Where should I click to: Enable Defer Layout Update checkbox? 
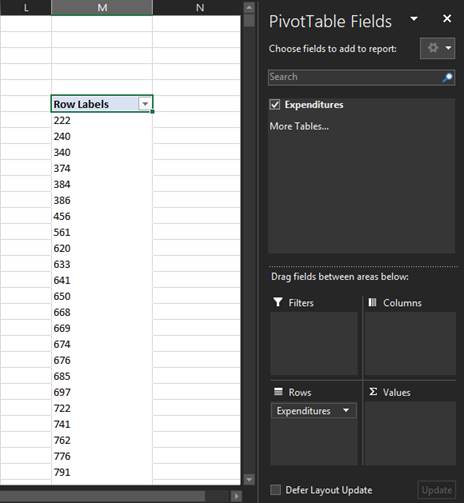(x=275, y=490)
